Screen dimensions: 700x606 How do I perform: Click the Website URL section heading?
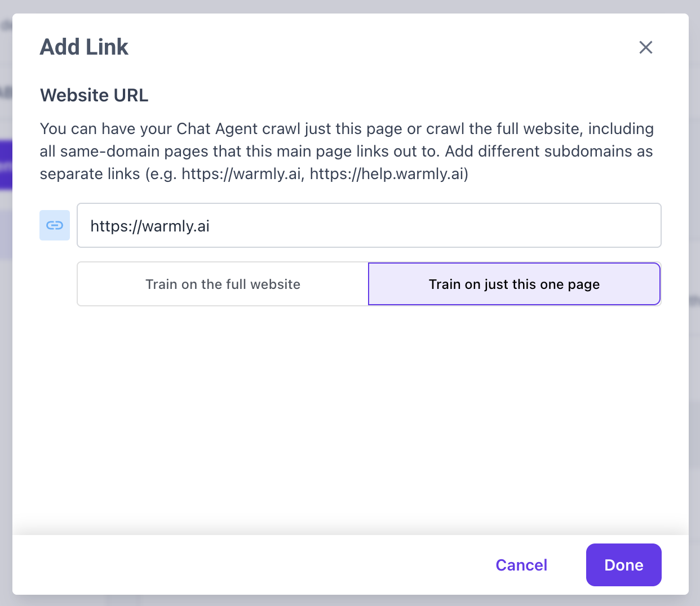pyautogui.click(x=94, y=95)
